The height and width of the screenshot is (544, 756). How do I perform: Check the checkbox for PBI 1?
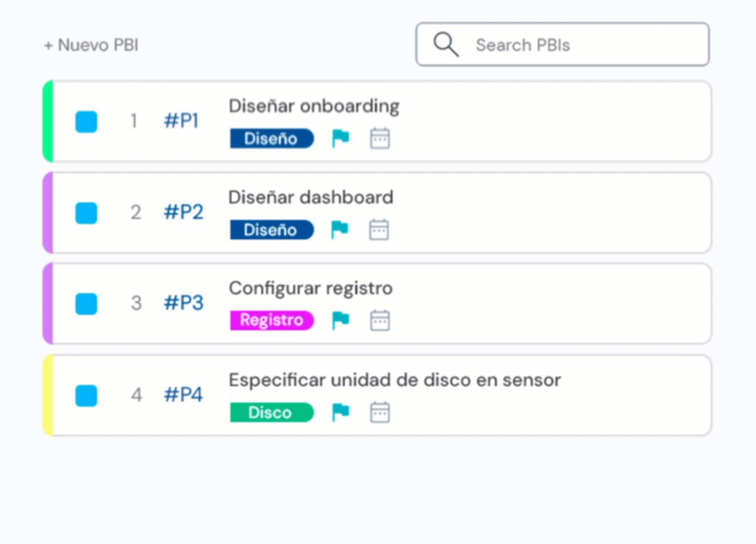coord(86,121)
